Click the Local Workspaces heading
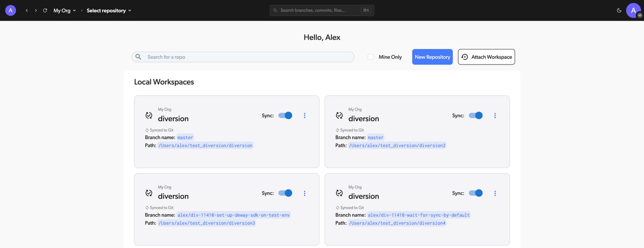This screenshot has width=644, height=248. (x=164, y=82)
